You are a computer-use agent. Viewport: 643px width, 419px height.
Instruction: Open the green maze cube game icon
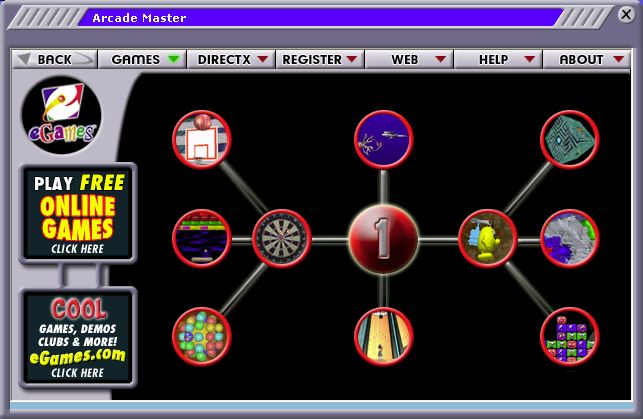click(x=569, y=140)
